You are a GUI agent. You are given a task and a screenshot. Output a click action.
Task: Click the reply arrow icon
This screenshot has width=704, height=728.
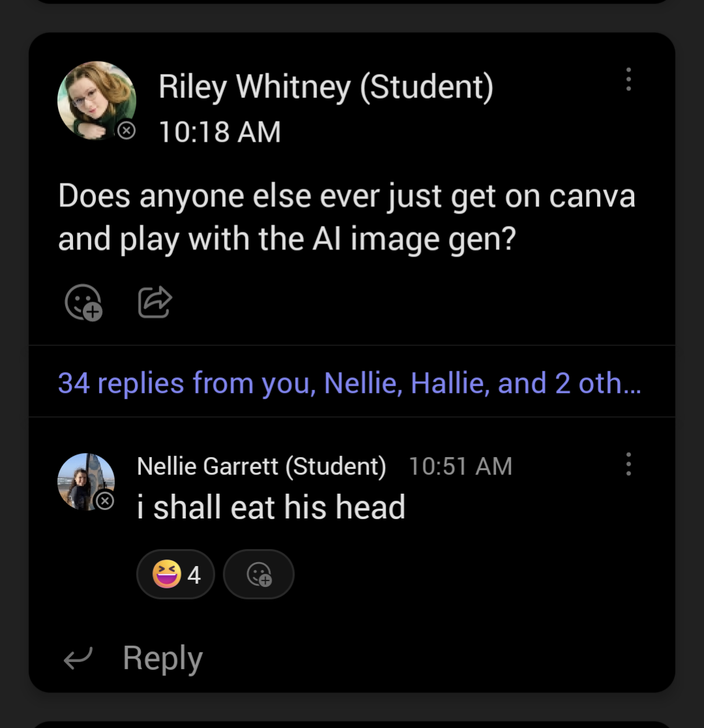78,658
